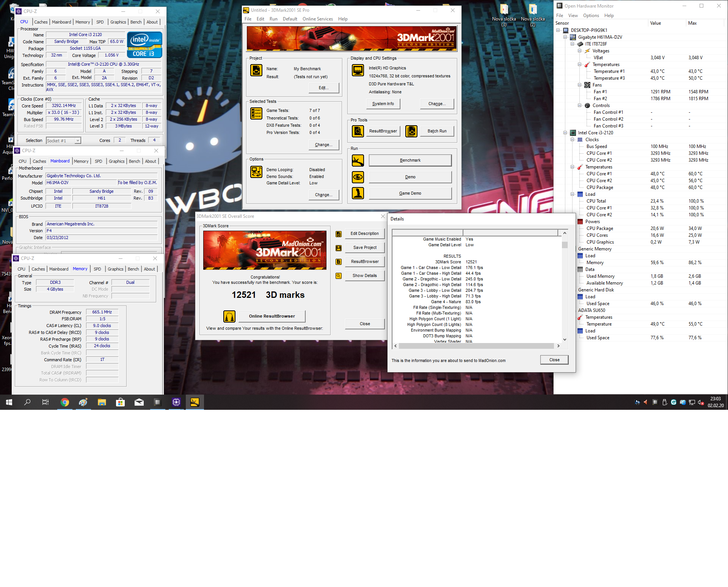Click the Save Project button
The image size is (728, 587).
pyautogui.click(x=365, y=248)
